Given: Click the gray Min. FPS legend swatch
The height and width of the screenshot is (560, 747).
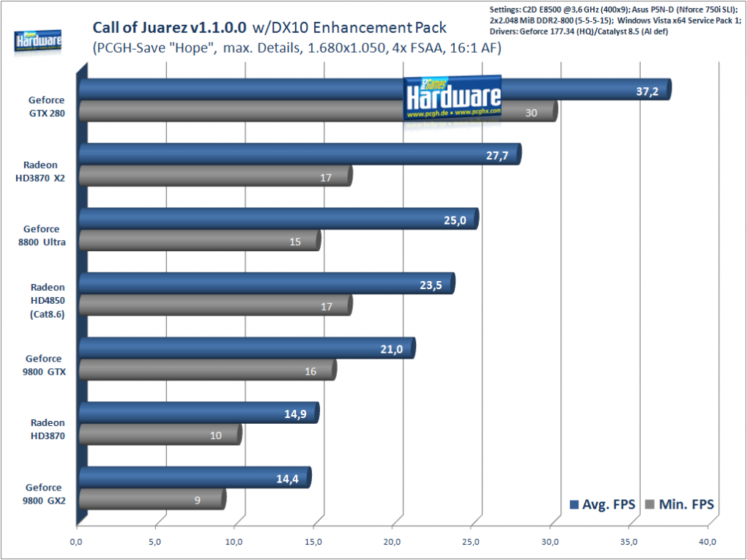Looking at the screenshot, I should 650,504.
